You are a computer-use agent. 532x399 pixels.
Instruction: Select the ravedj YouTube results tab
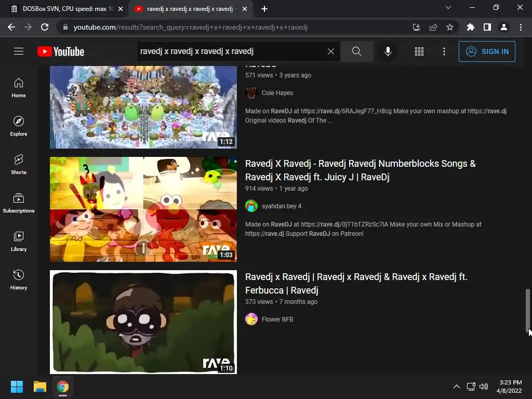[190, 9]
